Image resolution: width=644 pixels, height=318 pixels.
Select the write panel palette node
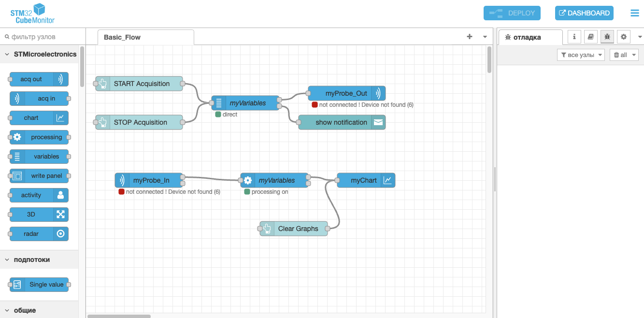click(39, 176)
